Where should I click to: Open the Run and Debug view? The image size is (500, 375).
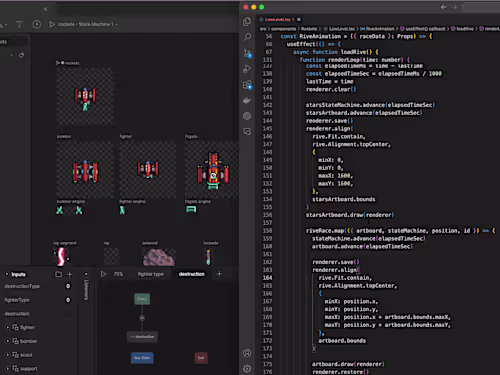click(x=247, y=69)
